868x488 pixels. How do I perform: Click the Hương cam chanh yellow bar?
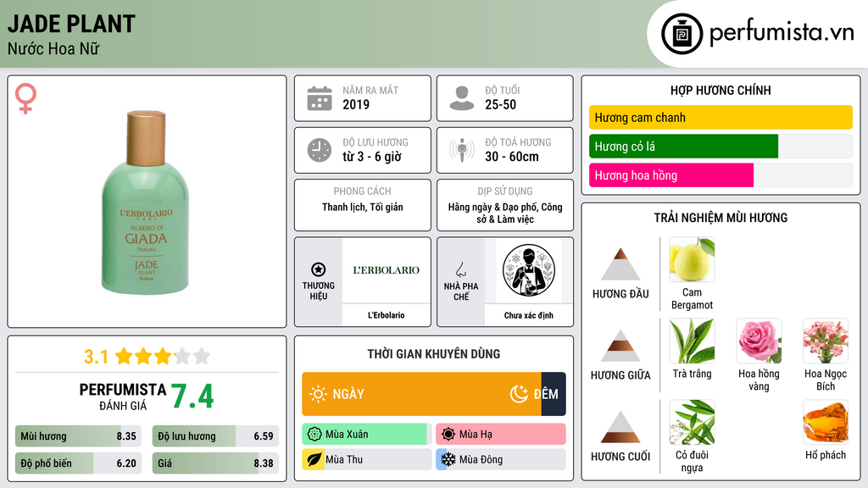coord(721,117)
